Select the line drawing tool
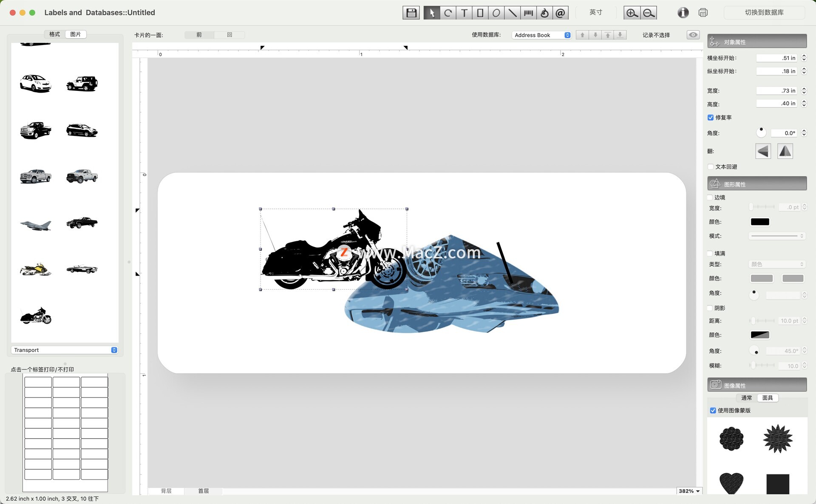The width and height of the screenshot is (816, 504). 512,13
